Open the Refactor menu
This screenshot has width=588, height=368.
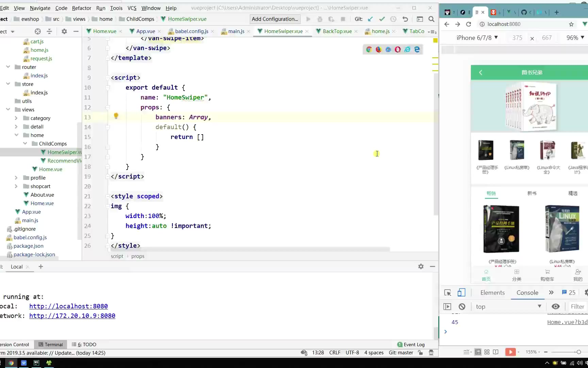pyautogui.click(x=81, y=8)
